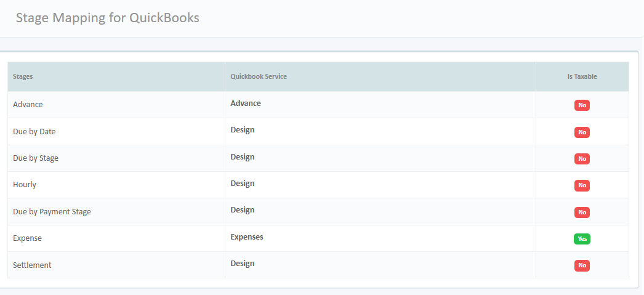Click Design service in Due by Date row
Viewport: 644px width, 295px height.
tap(243, 130)
